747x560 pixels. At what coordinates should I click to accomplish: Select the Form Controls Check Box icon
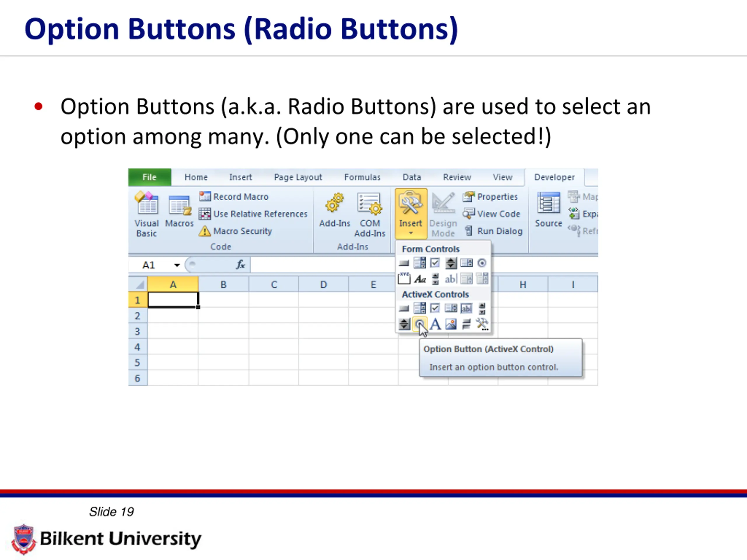[435, 263]
